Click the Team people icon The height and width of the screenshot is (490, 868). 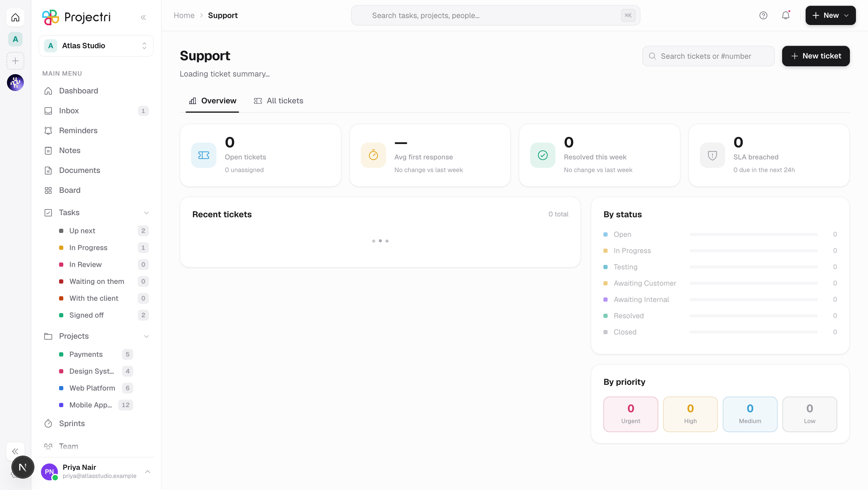(48, 446)
